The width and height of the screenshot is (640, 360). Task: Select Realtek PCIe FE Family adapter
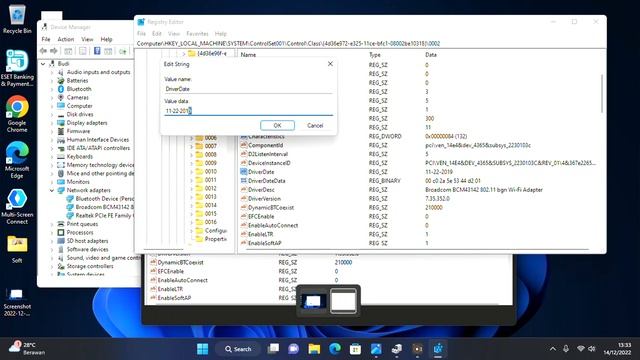coord(103,216)
